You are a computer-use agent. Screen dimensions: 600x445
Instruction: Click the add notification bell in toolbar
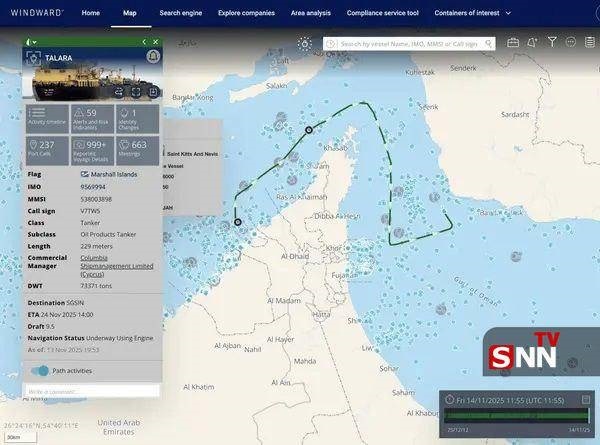(533, 43)
